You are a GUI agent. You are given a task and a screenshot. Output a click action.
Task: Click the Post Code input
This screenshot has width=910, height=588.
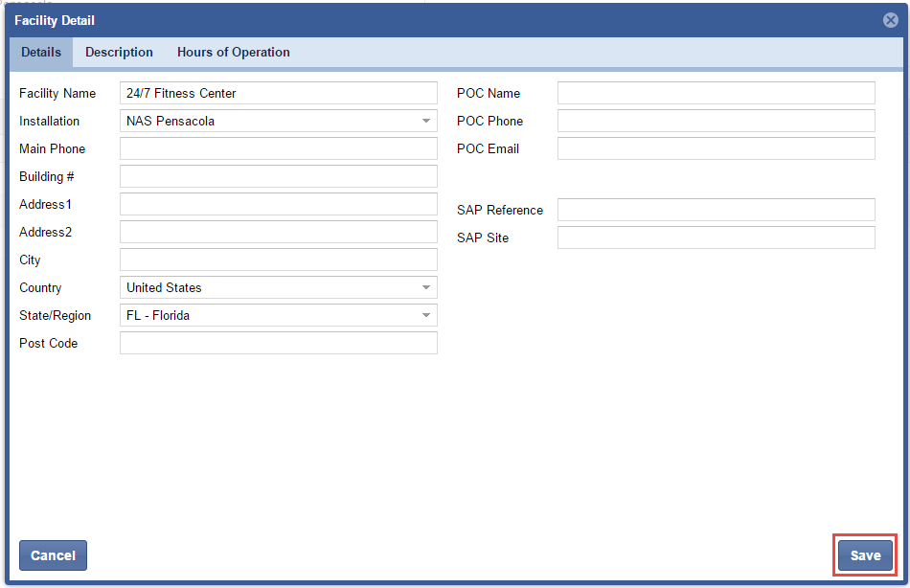click(x=278, y=344)
